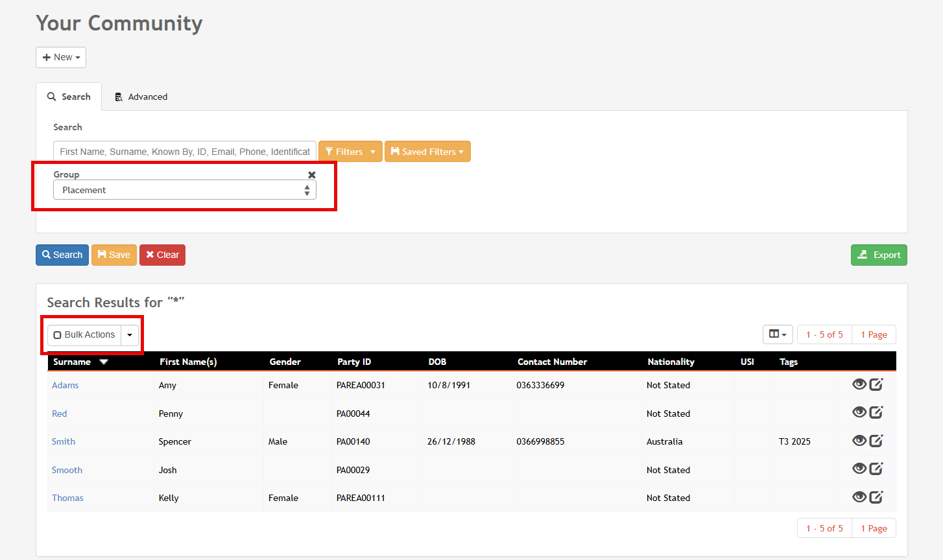Switch to the Search tab
The width and height of the screenshot is (943, 560).
[x=69, y=97]
